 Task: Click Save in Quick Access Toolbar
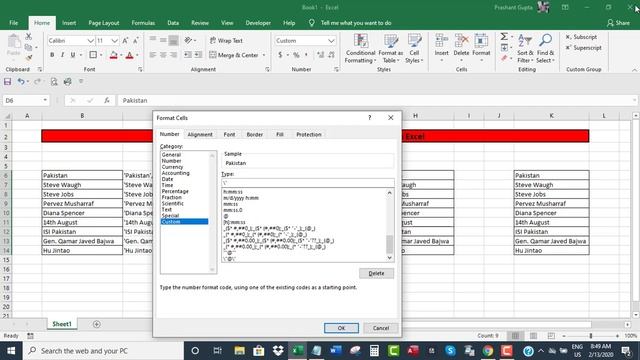(x=7, y=82)
